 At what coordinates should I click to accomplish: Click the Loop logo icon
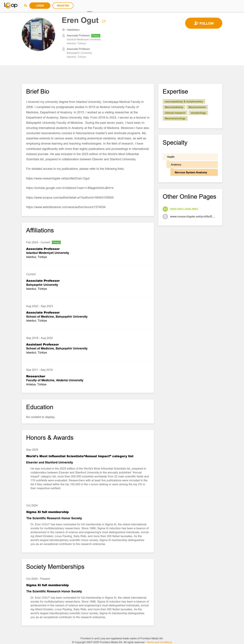pyautogui.click(x=11, y=5)
